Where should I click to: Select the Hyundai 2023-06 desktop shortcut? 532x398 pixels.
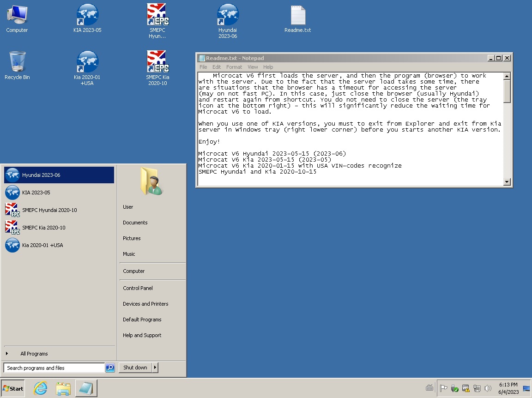(x=228, y=21)
